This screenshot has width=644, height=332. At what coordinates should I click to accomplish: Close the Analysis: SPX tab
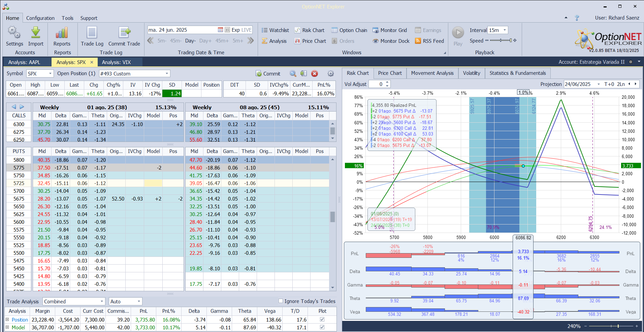(x=92, y=62)
